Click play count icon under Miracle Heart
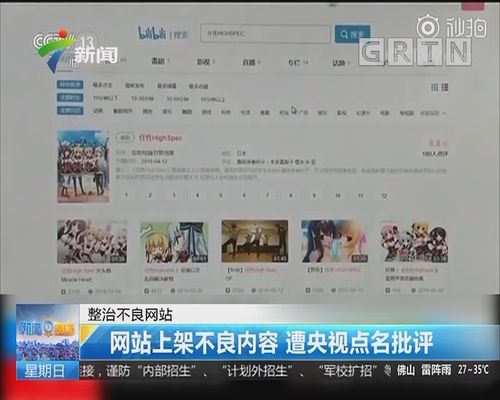Screen dimensions: 500x400 point(63,292)
